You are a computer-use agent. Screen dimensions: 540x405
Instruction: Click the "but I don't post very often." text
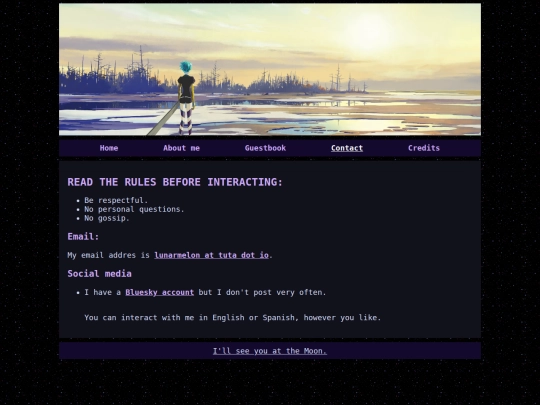(x=262, y=292)
